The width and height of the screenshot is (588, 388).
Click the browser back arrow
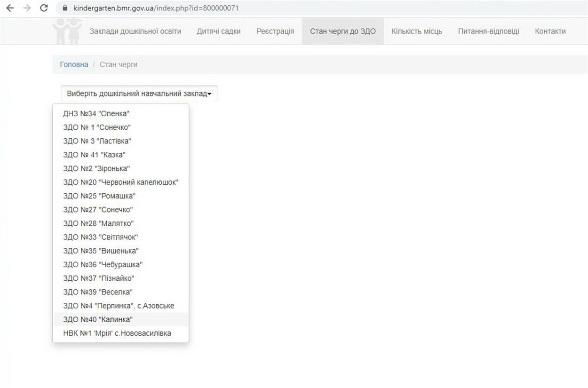pyautogui.click(x=9, y=8)
